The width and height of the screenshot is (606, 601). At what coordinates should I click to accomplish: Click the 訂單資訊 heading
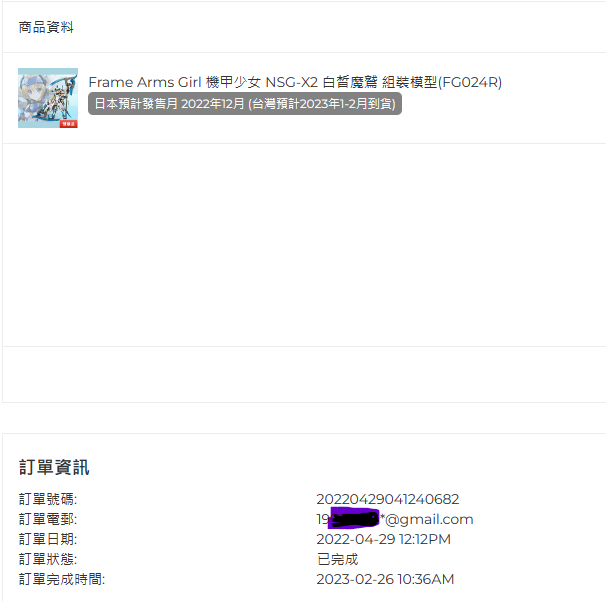[x=54, y=467]
